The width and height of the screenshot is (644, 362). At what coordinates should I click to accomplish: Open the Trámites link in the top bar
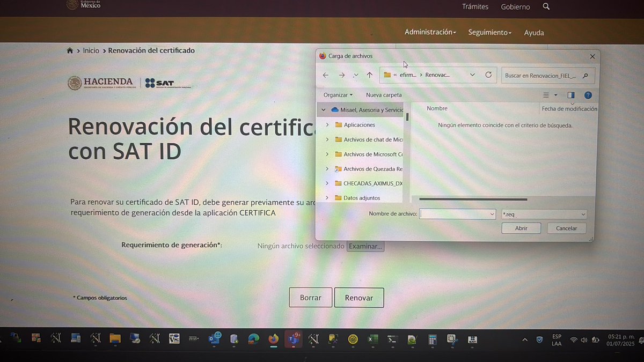[475, 7]
